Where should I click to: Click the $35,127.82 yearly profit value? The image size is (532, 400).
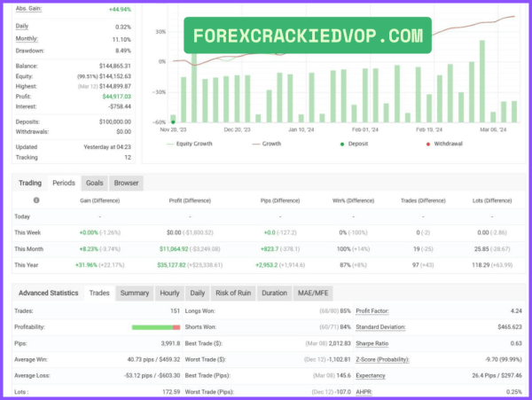pyautogui.click(x=171, y=265)
